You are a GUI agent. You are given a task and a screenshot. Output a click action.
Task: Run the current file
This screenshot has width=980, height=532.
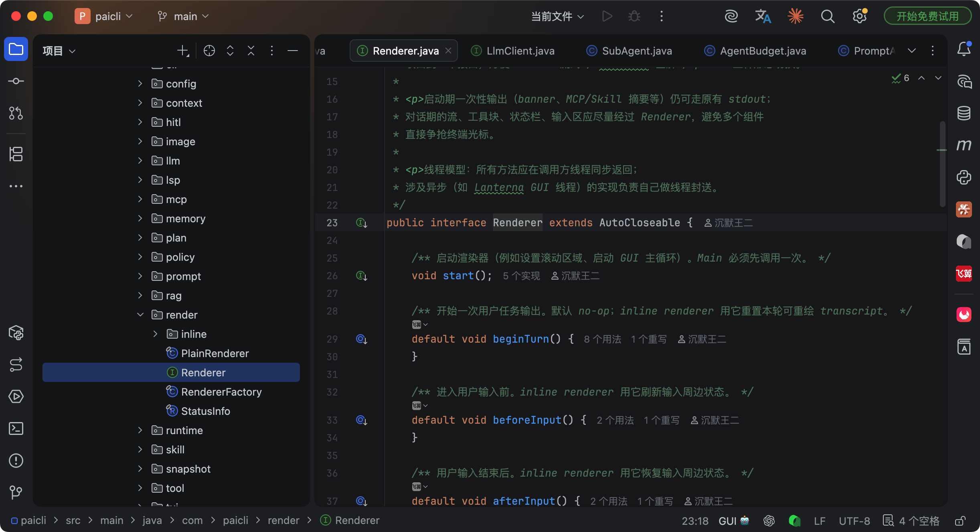(x=607, y=16)
